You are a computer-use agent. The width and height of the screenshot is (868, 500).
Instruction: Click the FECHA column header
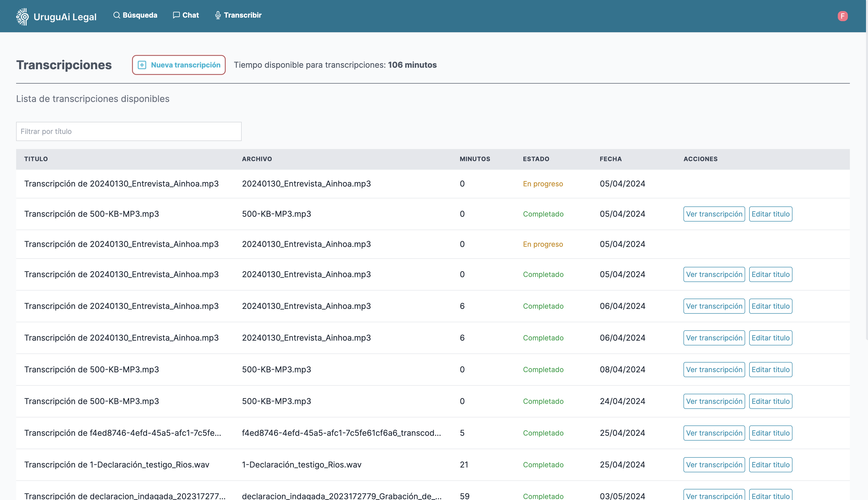coord(610,159)
